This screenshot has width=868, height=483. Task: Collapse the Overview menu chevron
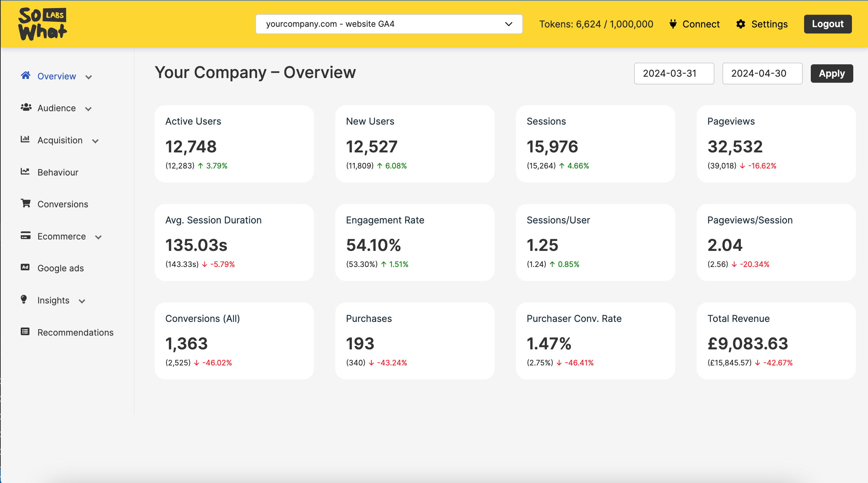click(89, 77)
